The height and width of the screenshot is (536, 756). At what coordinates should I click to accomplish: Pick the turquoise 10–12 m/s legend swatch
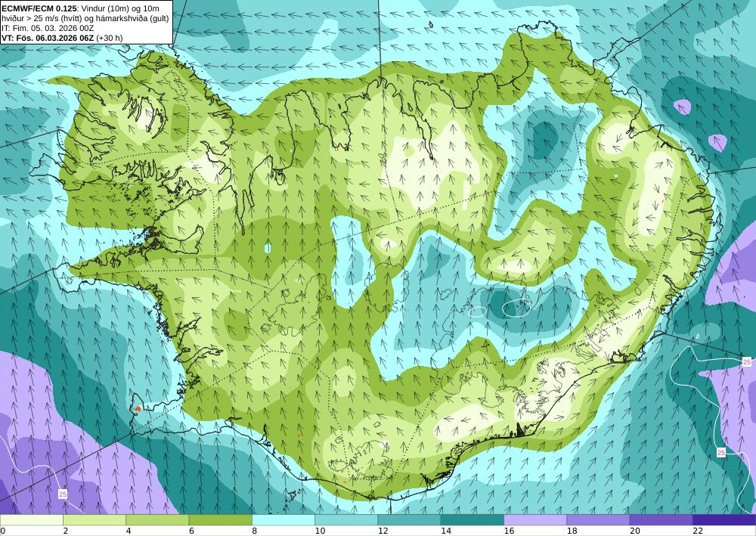(346, 519)
